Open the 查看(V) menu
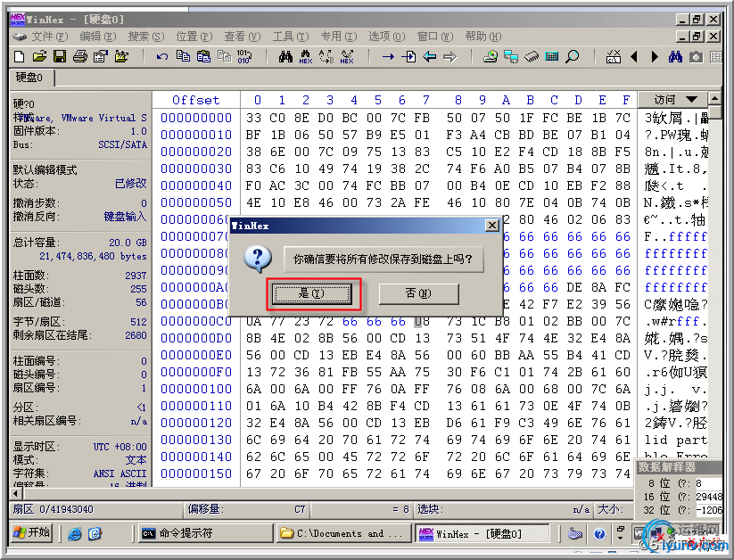 (242, 37)
